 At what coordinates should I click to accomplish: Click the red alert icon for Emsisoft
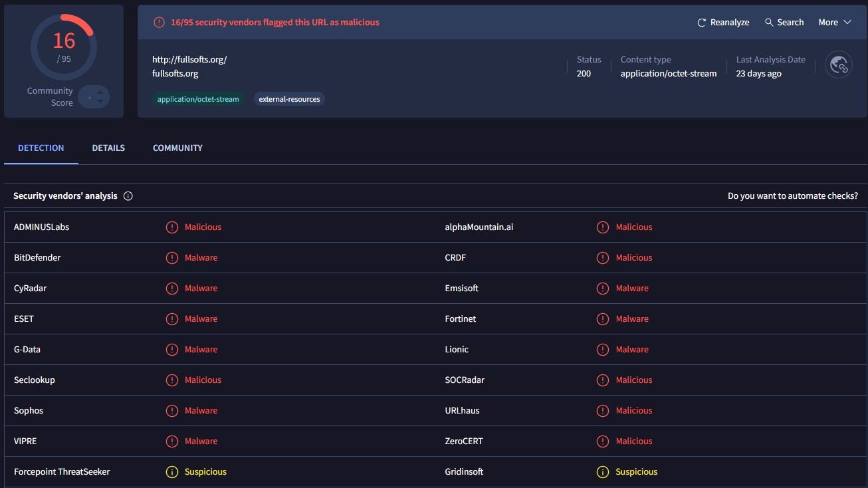coord(603,289)
